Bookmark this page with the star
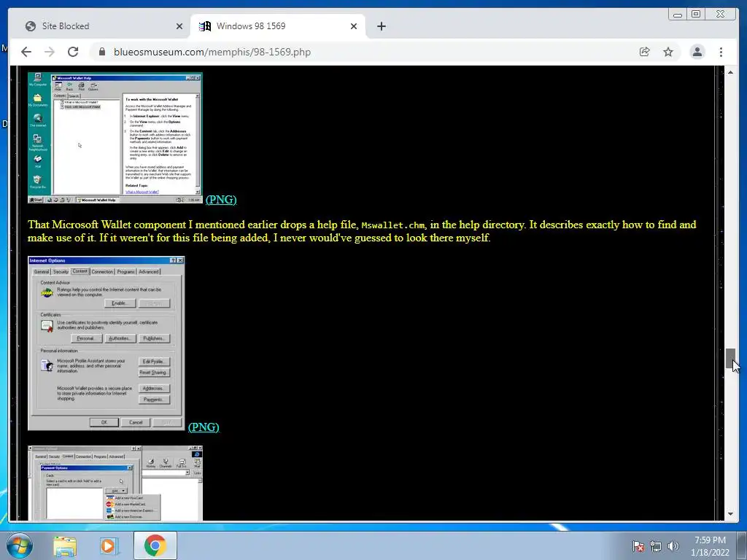This screenshot has width=747, height=560. click(x=668, y=52)
